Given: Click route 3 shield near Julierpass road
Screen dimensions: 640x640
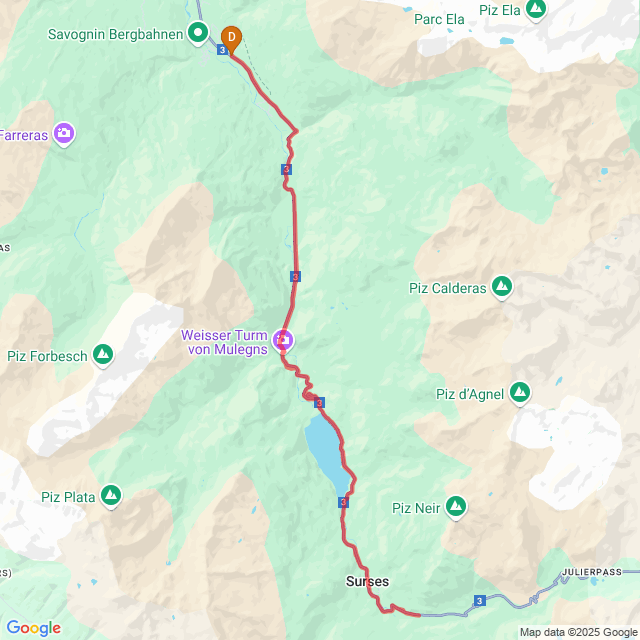Looking at the screenshot, I should click(480, 601).
